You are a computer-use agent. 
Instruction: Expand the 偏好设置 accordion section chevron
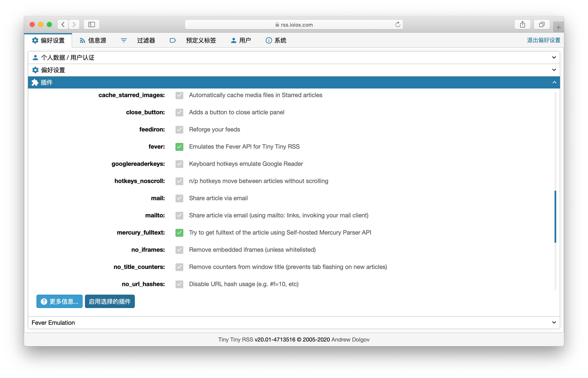point(554,70)
